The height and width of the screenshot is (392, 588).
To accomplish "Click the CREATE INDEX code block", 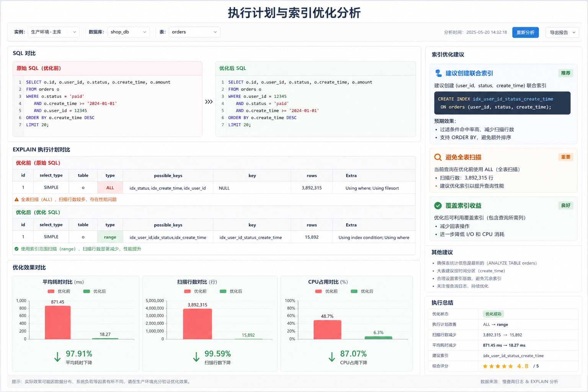I will click(502, 103).
